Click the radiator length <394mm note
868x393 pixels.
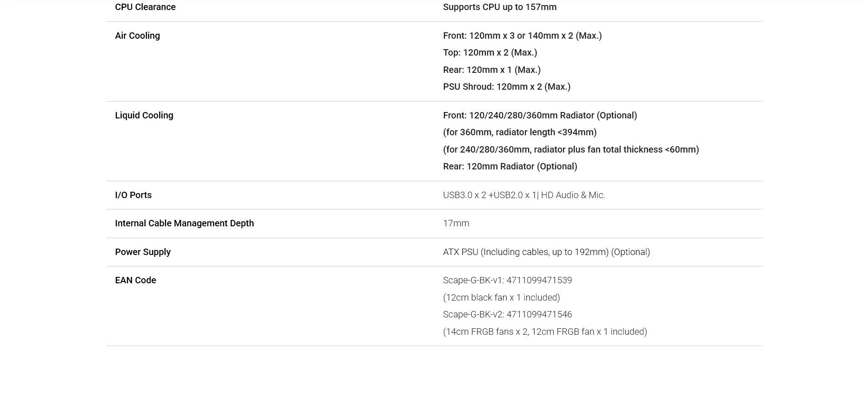click(x=519, y=132)
